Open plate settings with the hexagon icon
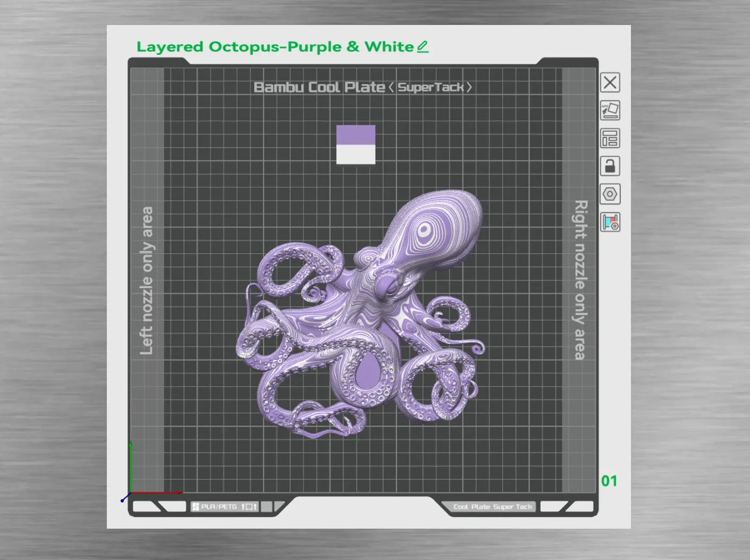Viewport: 750px width, 560px height. point(610,194)
